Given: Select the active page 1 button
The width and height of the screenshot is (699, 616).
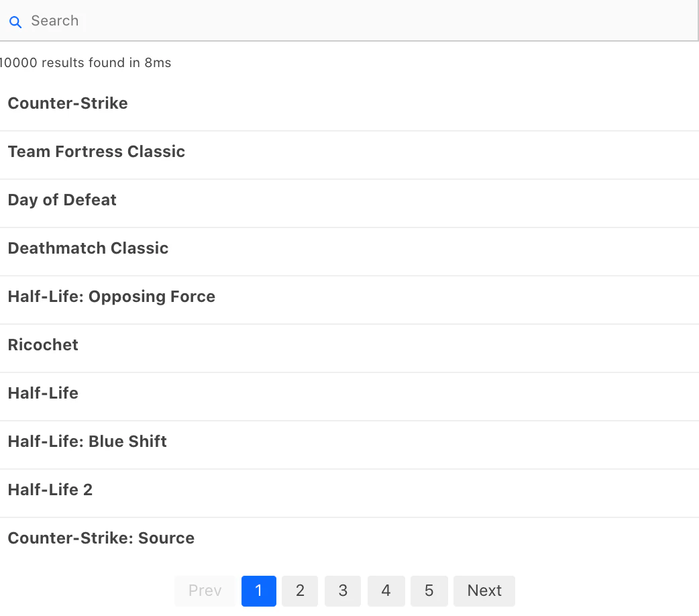Looking at the screenshot, I should [259, 591].
